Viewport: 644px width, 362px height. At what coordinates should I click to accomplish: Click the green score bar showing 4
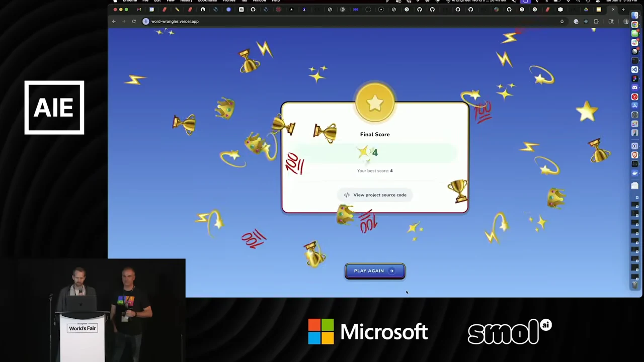375,153
